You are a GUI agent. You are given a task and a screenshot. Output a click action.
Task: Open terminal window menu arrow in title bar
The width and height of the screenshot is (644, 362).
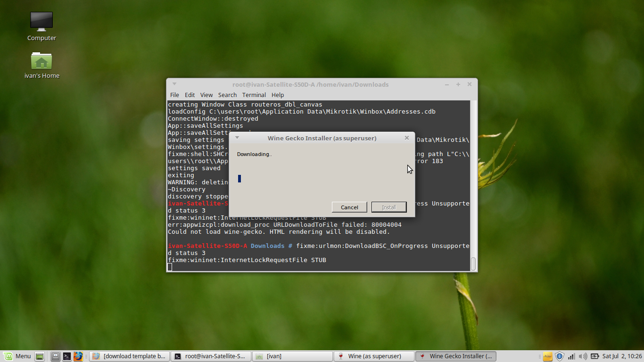pos(174,84)
